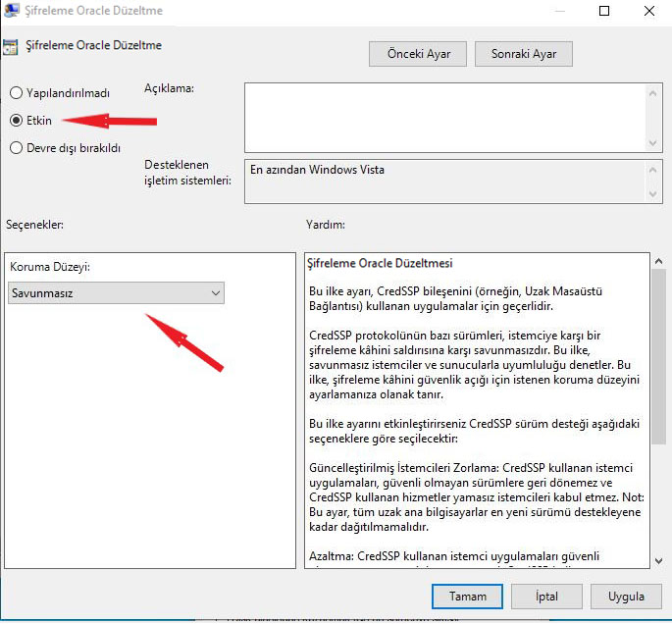Click the scroll-down arrow in Desteklenen işletim sistemleri box
This screenshot has height=624, width=672.
(x=652, y=193)
